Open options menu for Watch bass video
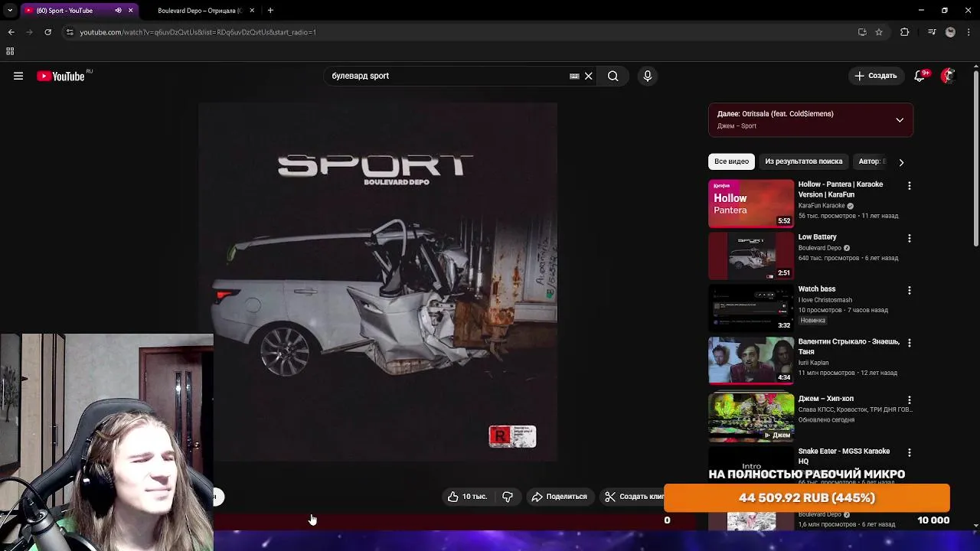980x551 pixels. point(909,291)
